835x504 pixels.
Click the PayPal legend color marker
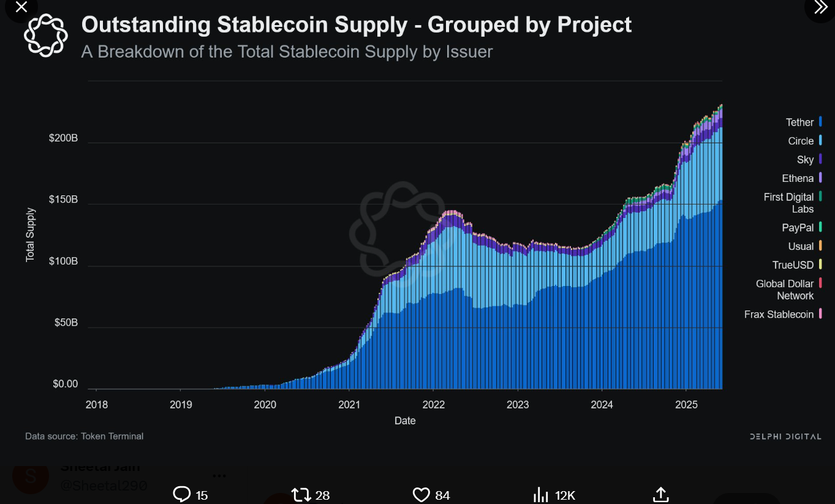pos(820,227)
